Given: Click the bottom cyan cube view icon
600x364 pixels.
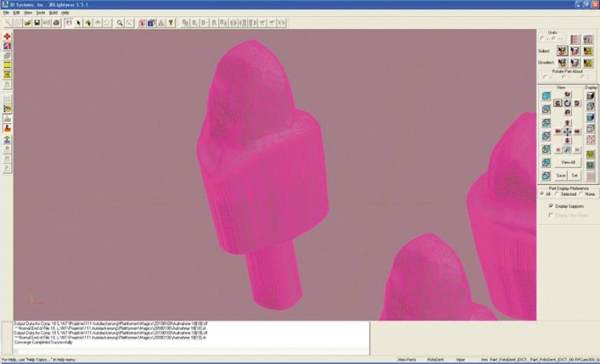Looking at the screenshot, I should 546,176.
